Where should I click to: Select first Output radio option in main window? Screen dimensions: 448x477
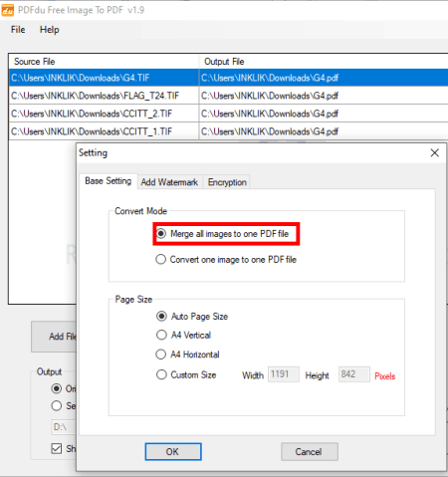[57, 388]
